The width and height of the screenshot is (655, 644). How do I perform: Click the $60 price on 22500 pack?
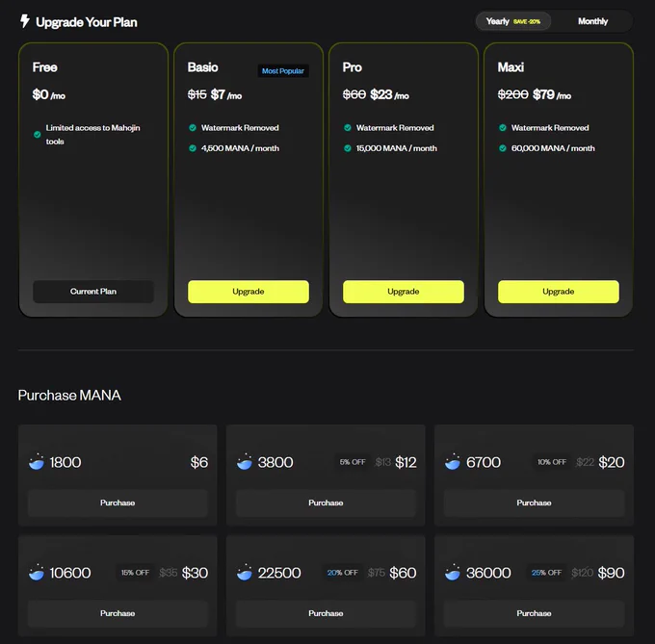pyautogui.click(x=403, y=573)
